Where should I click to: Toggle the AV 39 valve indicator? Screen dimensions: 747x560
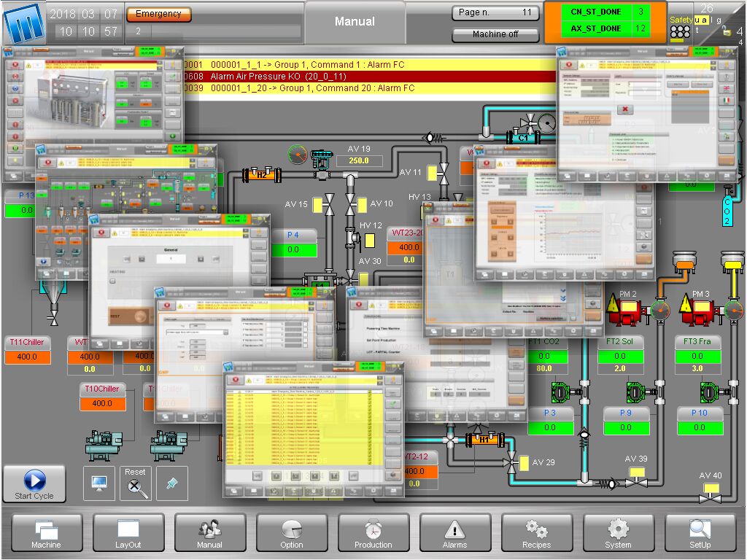(x=637, y=472)
